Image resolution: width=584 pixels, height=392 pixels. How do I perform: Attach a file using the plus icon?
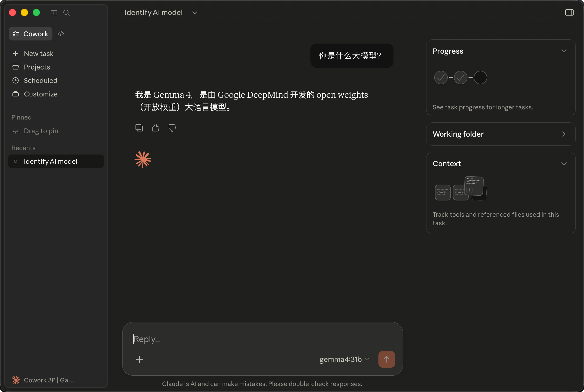[x=140, y=359]
